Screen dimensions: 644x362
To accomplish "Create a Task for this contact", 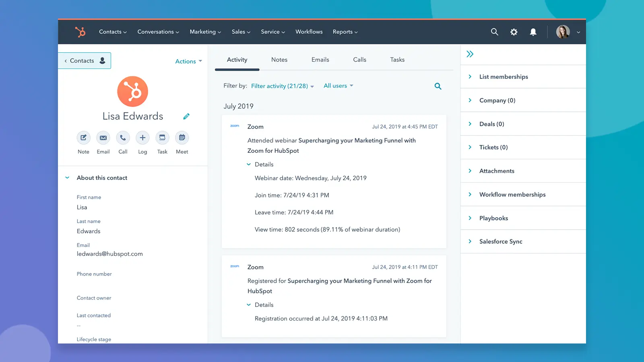I will [x=162, y=138].
